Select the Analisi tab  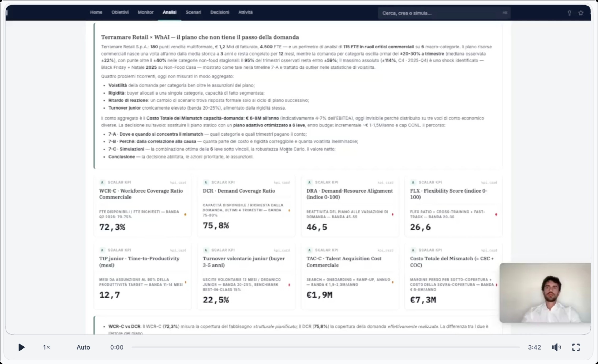click(169, 12)
